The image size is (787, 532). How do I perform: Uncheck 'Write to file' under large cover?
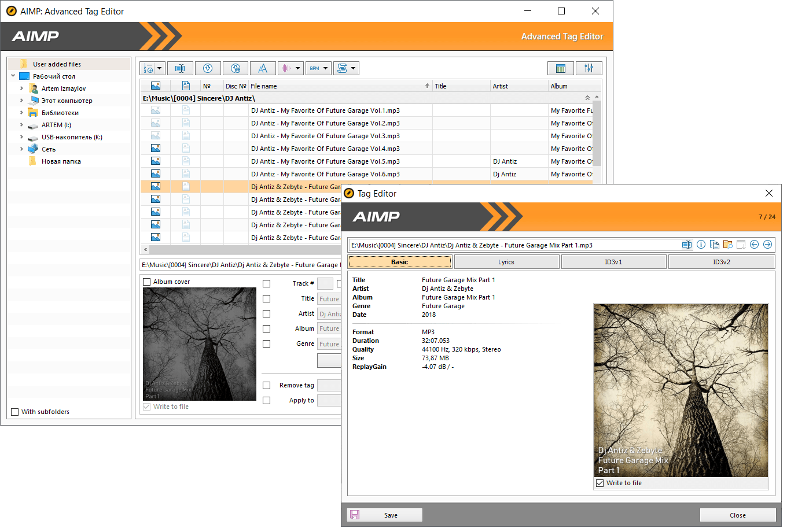click(600, 483)
